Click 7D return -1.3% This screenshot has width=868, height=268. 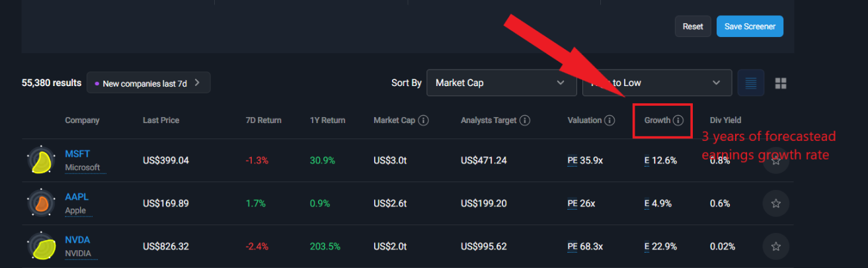click(x=257, y=160)
